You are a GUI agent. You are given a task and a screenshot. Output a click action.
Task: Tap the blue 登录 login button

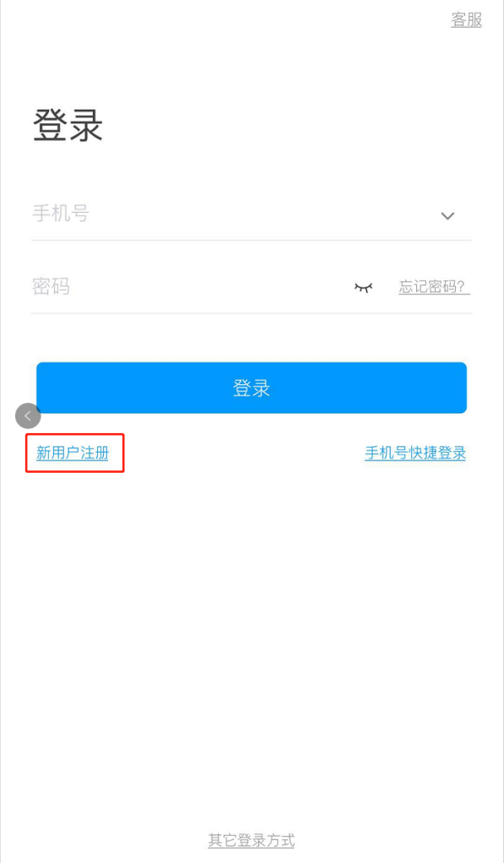pyautogui.click(x=252, y=388)
